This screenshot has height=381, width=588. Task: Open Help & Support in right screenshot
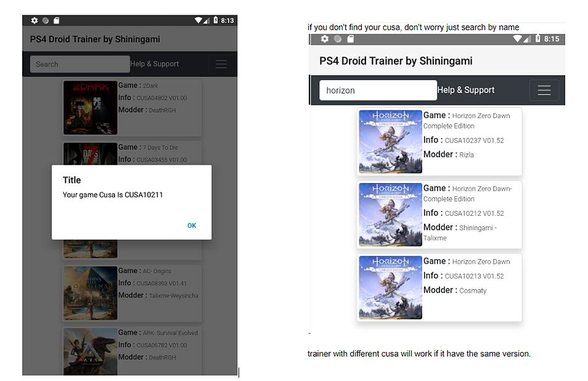click(x=466, y=90)
